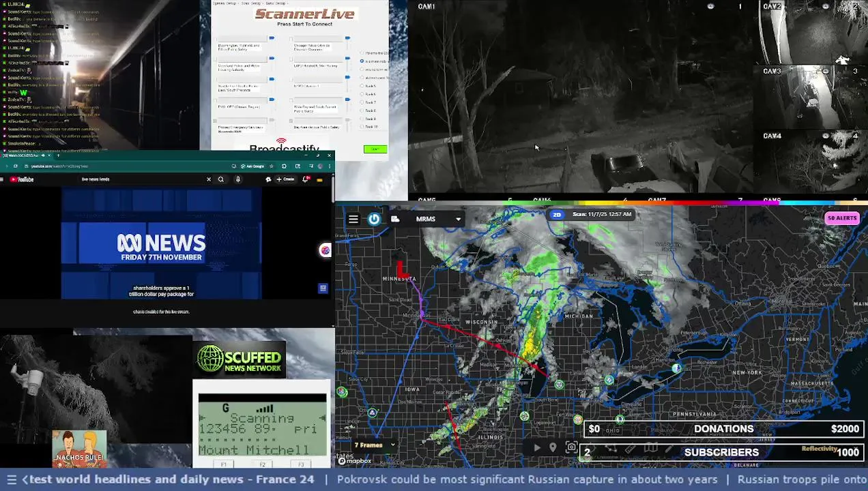Select the CAM2 camera thumbnail
The height and width of the screenshot is (491, 868).
click(x=811, y=32)
